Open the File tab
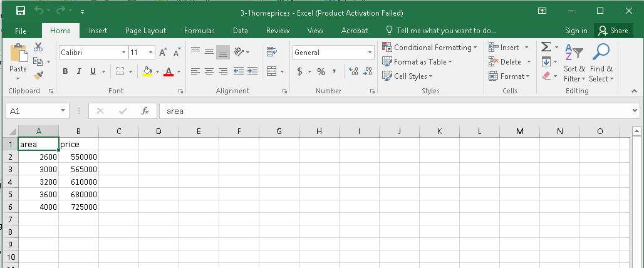 21,31
